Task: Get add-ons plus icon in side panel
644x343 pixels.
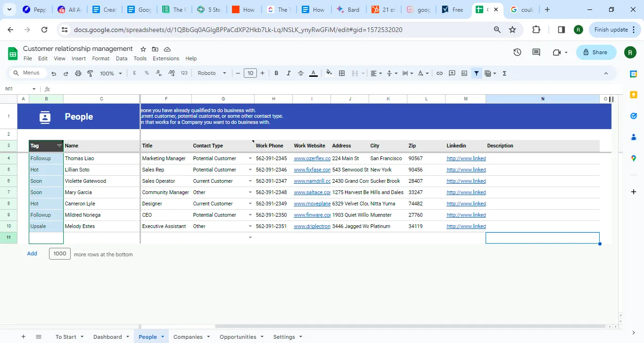Action: (634, 192)
